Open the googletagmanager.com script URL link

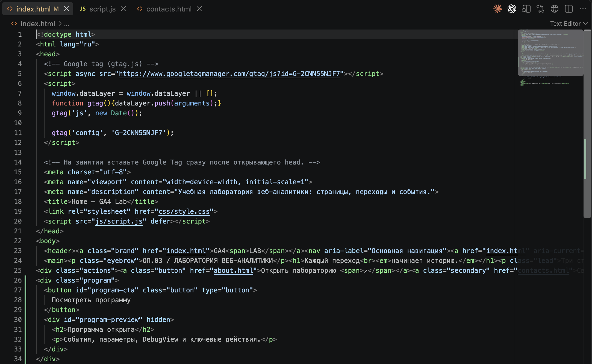(x=229, y=74)
